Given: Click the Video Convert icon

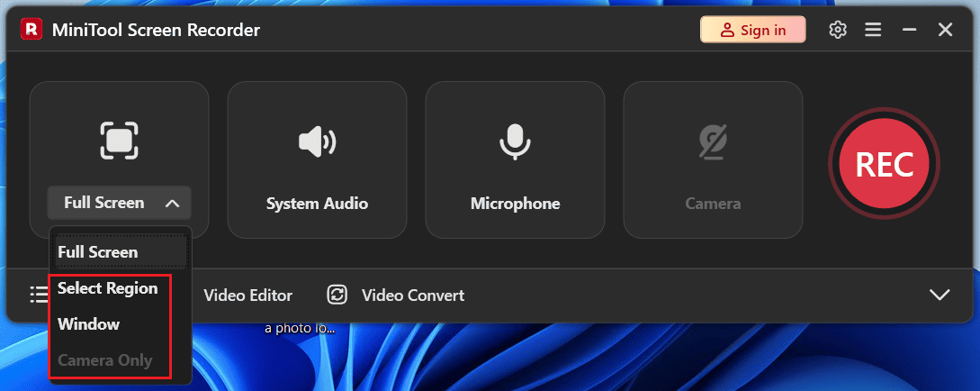Looking at the screenshot, I should [x=337, y=295].
